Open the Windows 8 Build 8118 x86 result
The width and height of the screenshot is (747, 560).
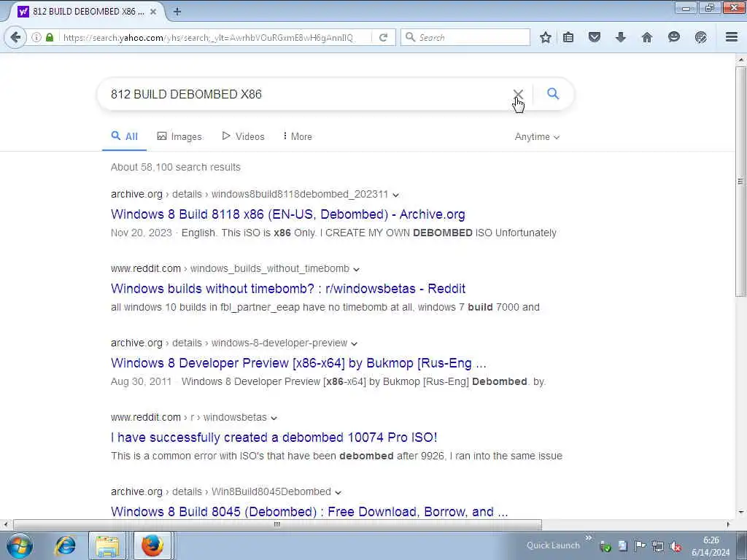point(287,214)
